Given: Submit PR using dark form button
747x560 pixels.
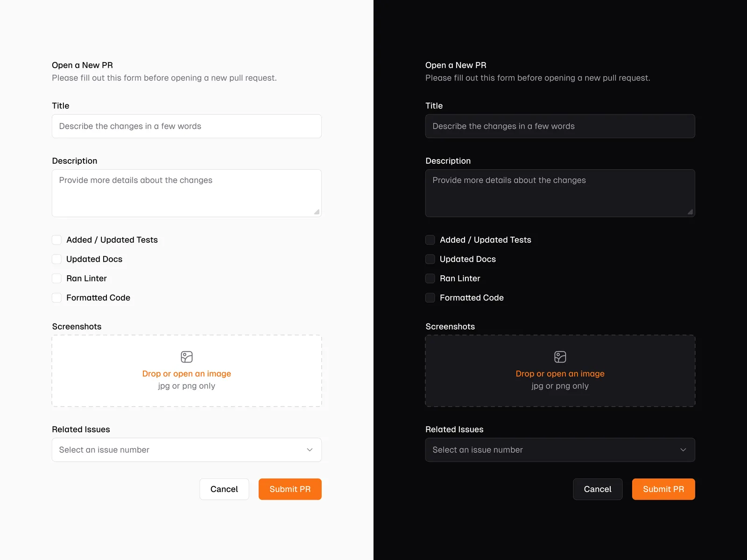Looking at the screenshot, I should [x=663, y=489].
